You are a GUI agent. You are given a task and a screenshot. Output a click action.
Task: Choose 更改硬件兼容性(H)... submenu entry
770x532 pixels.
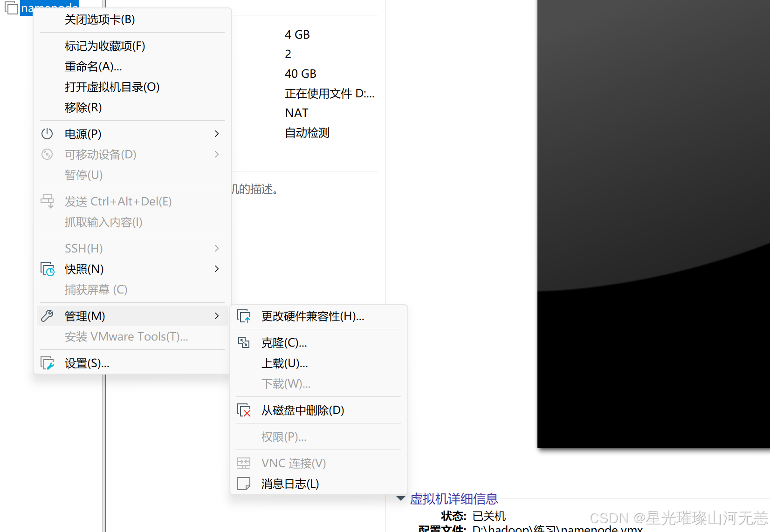[x=319, y=316]
